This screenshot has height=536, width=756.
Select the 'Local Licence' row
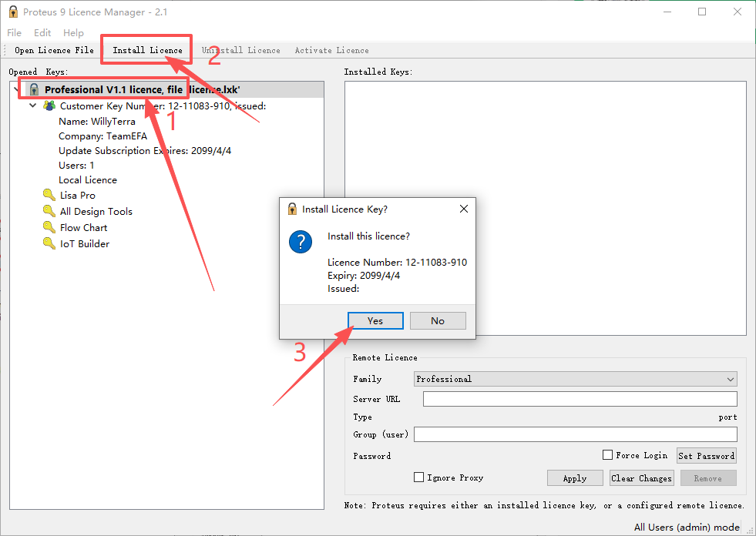tap(88, 180)
